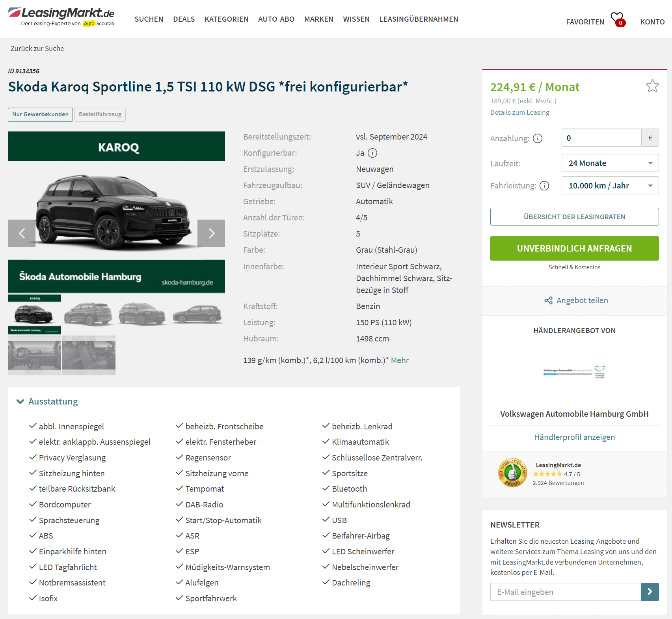This screenshot has height=619, width=672.
Task: Click 2.924 Bewertungen text
Action: (558, 483)
